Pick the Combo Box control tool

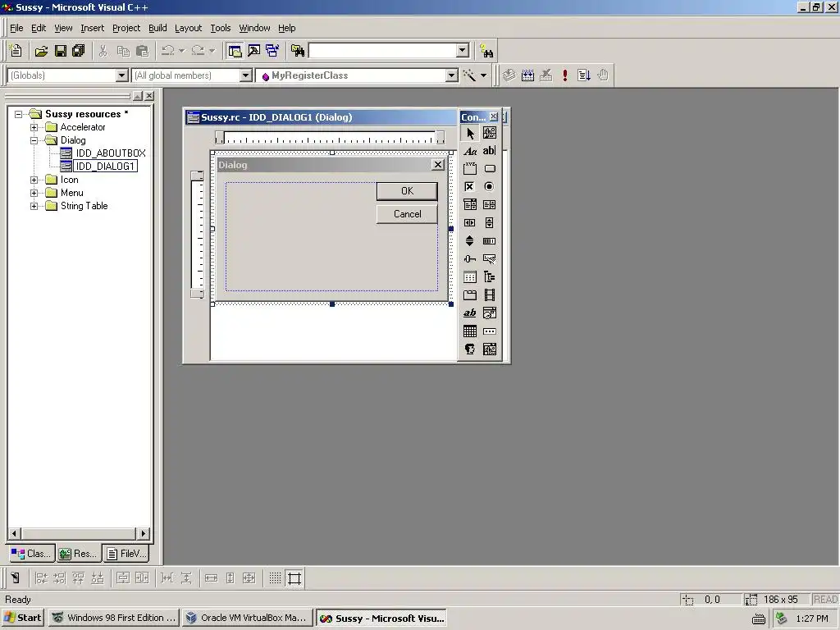(x=470, y=204)
